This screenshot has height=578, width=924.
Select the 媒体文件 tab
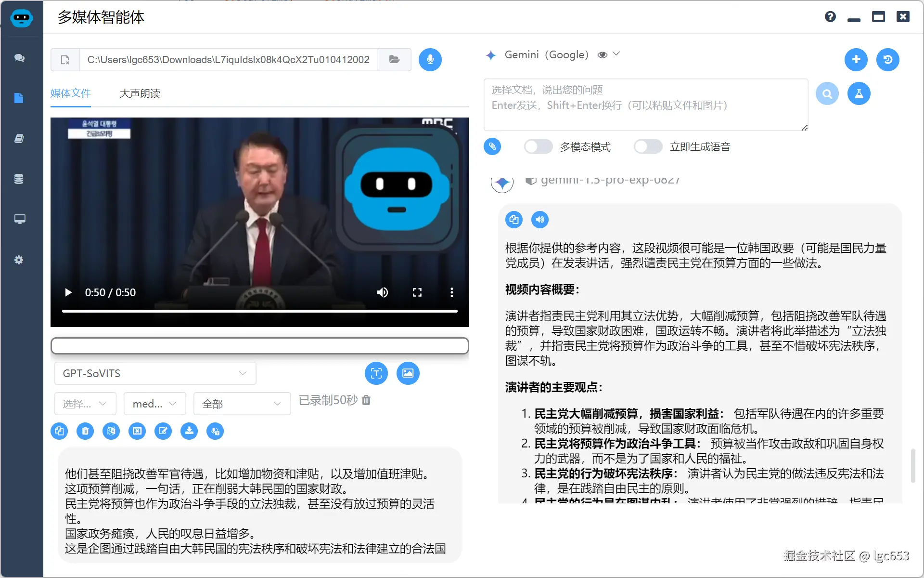[71, 93]
